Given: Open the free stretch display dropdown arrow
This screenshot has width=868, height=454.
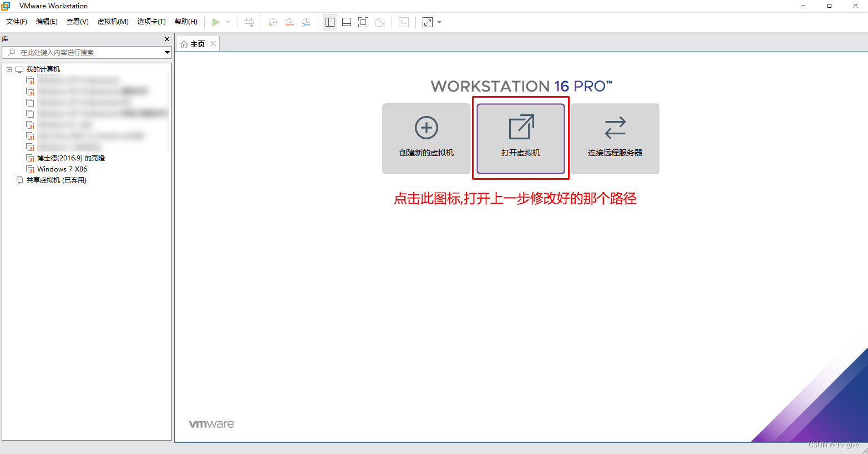Looking at the screenshot, I should [x=438, y=22].
